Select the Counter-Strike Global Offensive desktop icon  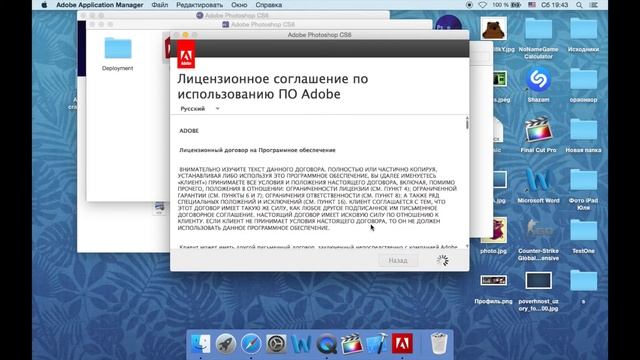click(x=538, y=239)
